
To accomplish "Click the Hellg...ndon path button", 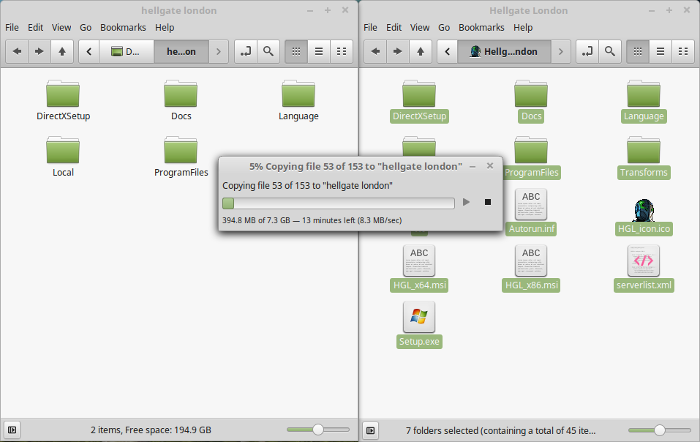I will 504,51.
